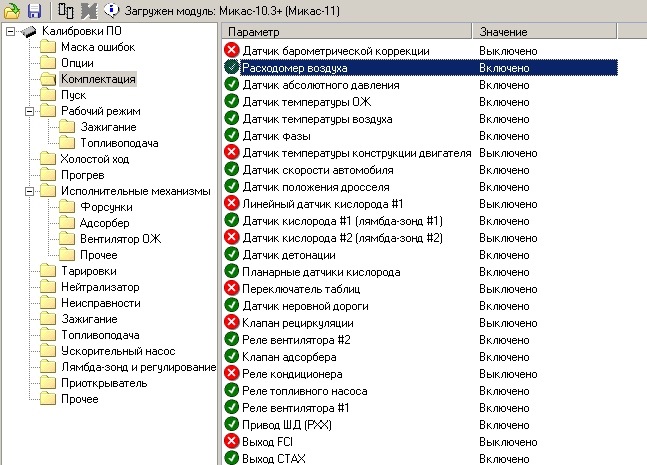Screen dimensions: 647x465
Task: Click folder icon next to bottom-level Топливоподача
Action: point(48,335)
